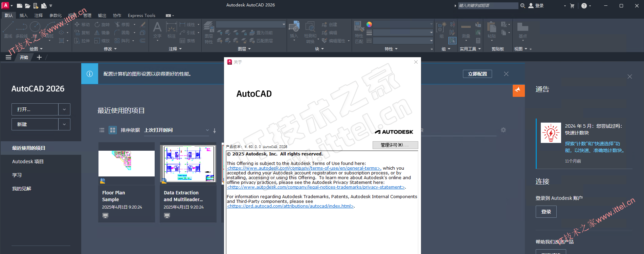Open the Floor Plan Sample thumbnail
The image size is (644, 254).
pos(127,164)
